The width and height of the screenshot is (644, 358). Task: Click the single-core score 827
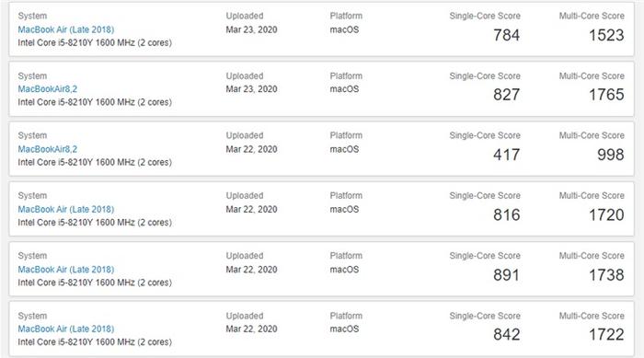tap(506, 95)
